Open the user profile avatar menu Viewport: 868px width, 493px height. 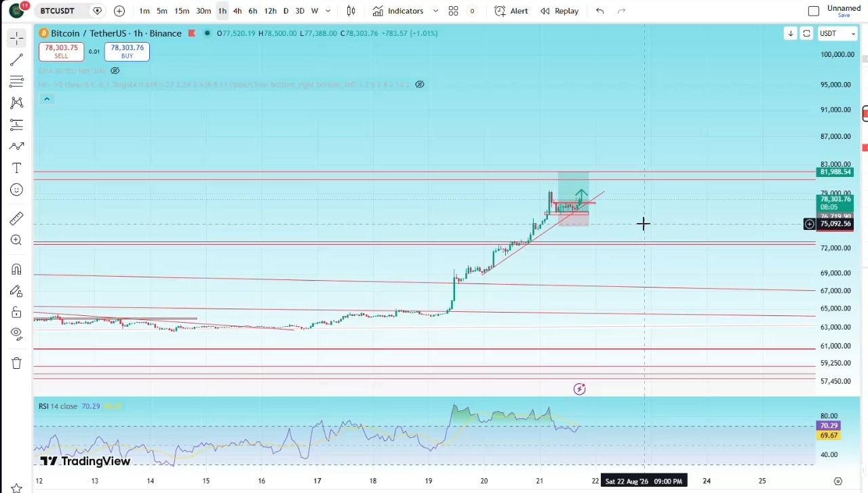18,11
